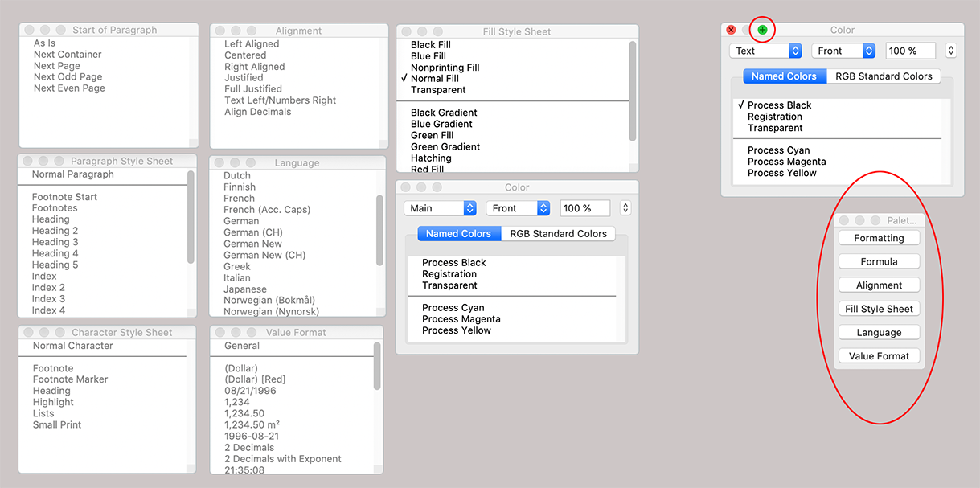Select Named Colors tab in Main color palette

click(458, 234)
